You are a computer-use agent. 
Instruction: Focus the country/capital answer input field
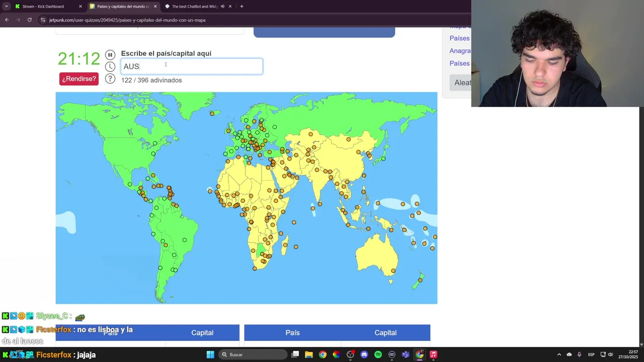pyautogui.click(x=192, y=66)
